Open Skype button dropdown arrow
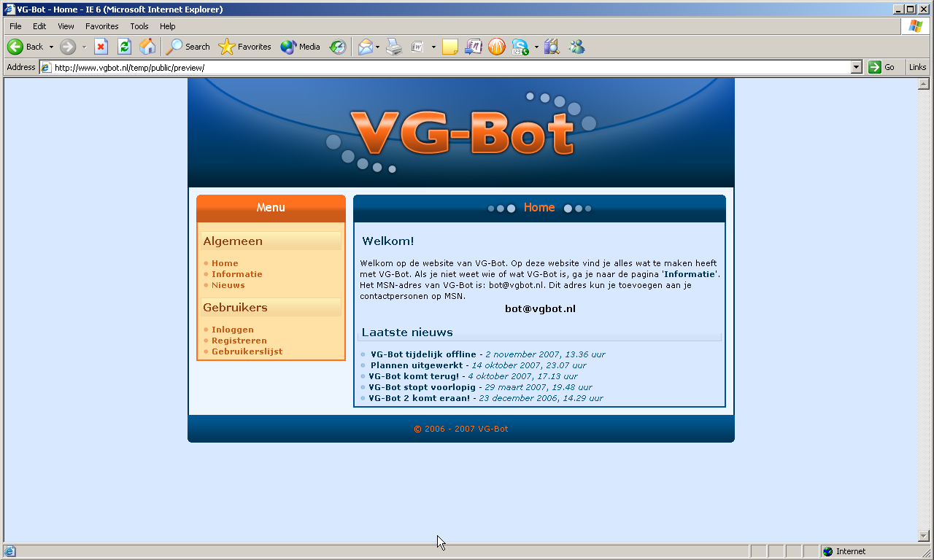Image resolution: width=934 pixels, height=560 pixels. (536, 47)
